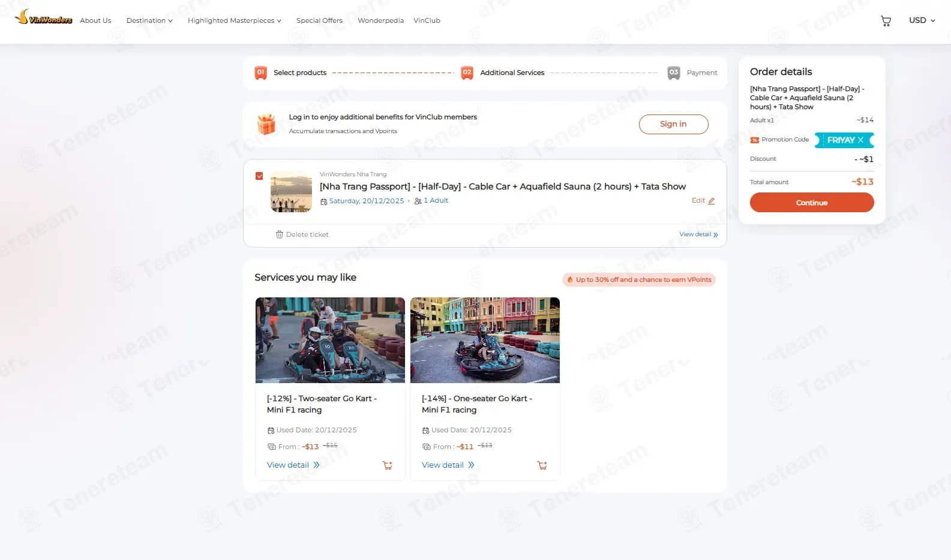Open the shopping cart icon in header
The height and width of the screenshot is (560, 951).
[x=886, y=21]
